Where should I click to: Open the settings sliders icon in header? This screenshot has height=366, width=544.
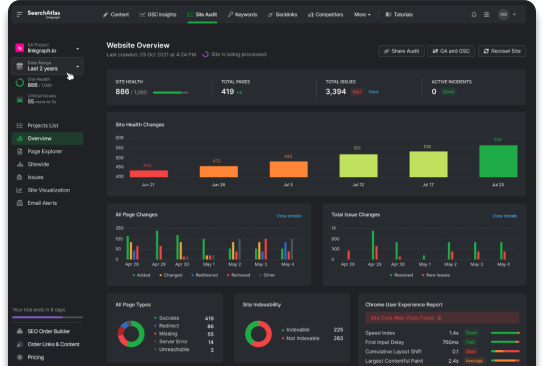(487, 15)
